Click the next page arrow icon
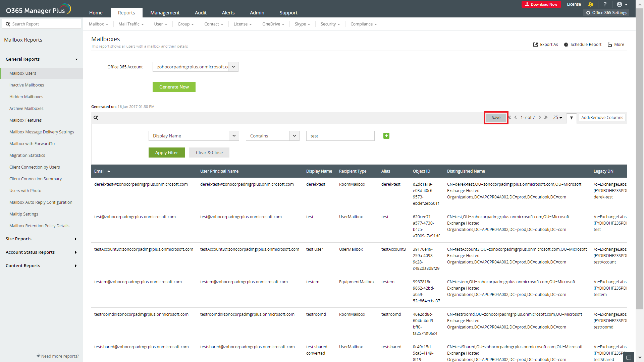This screenshot has height=362, width=644. click(x=540, y=117)
